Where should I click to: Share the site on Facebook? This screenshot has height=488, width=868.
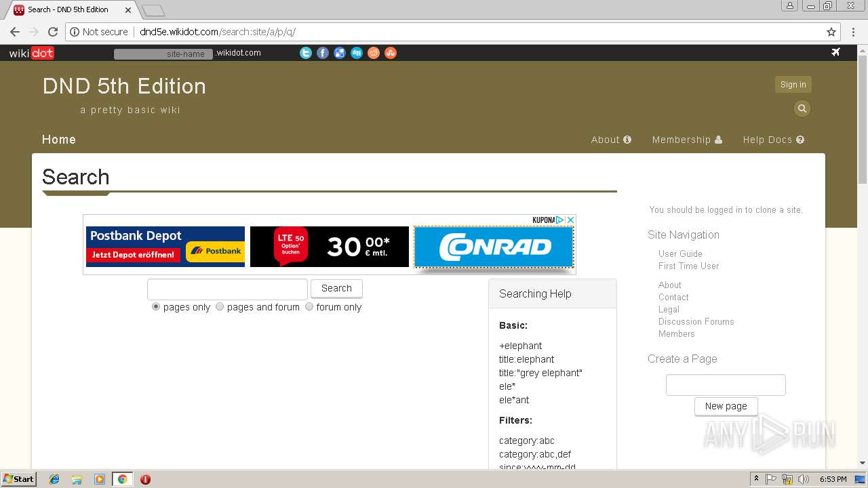click(x=323, y=53)
